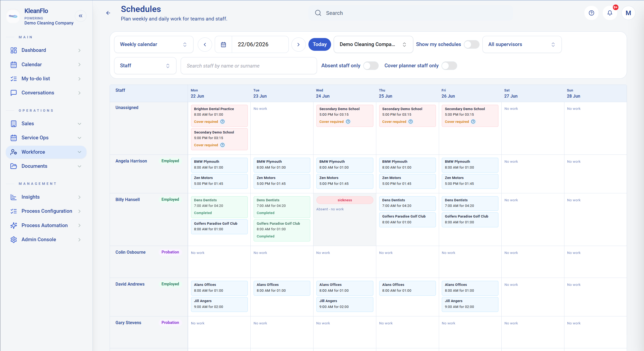Click cover required info icon on Fri 26 Jun
This screenshot has width=644, height=351.
[x=473, y=122]
